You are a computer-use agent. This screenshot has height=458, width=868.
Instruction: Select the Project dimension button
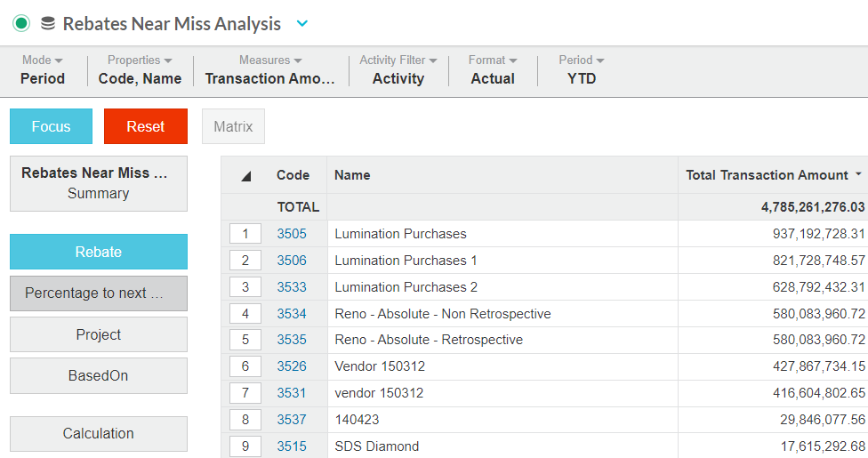coord(99,334)
